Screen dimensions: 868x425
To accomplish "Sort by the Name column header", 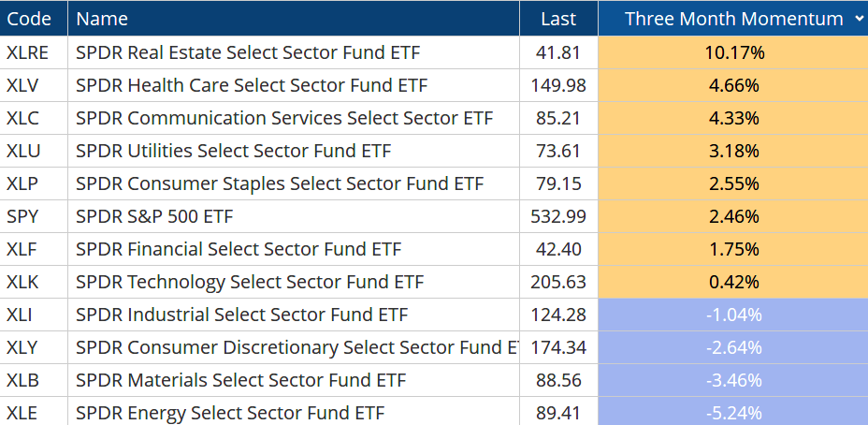I will click(102, 19).
